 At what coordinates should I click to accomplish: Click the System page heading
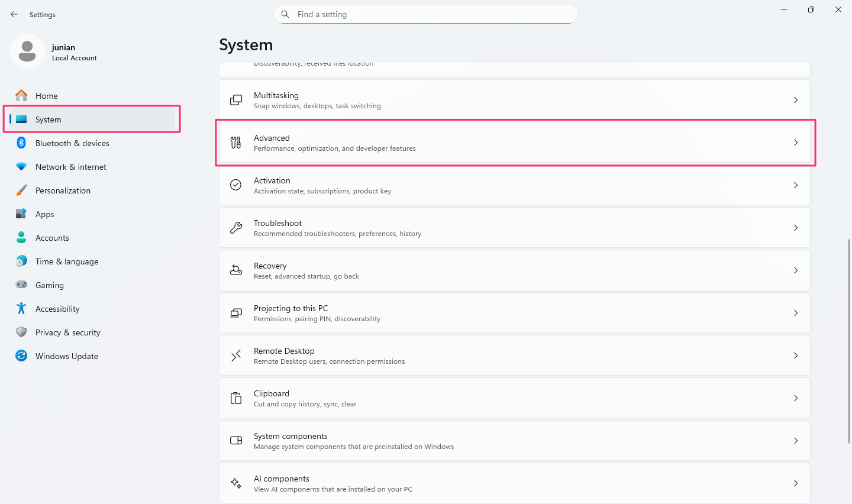coord(246,45)
